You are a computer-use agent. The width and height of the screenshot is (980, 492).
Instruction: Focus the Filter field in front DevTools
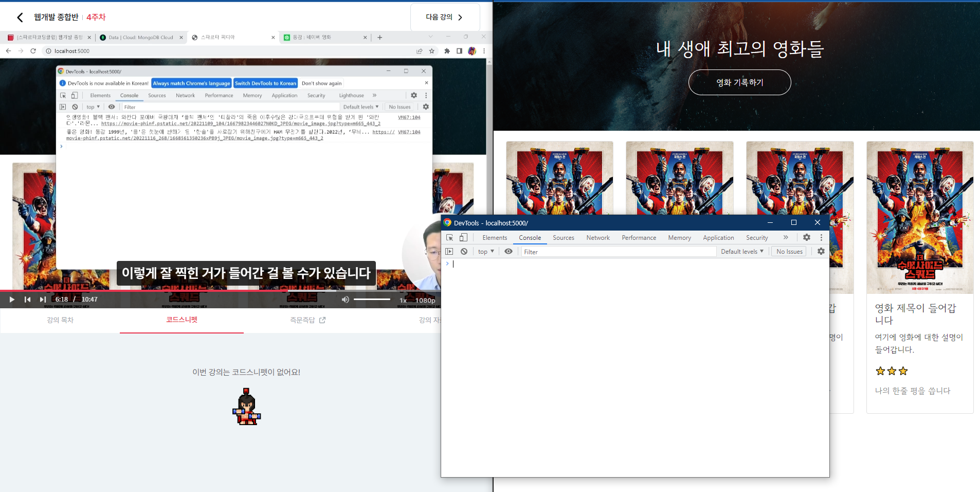click(619, 252)
